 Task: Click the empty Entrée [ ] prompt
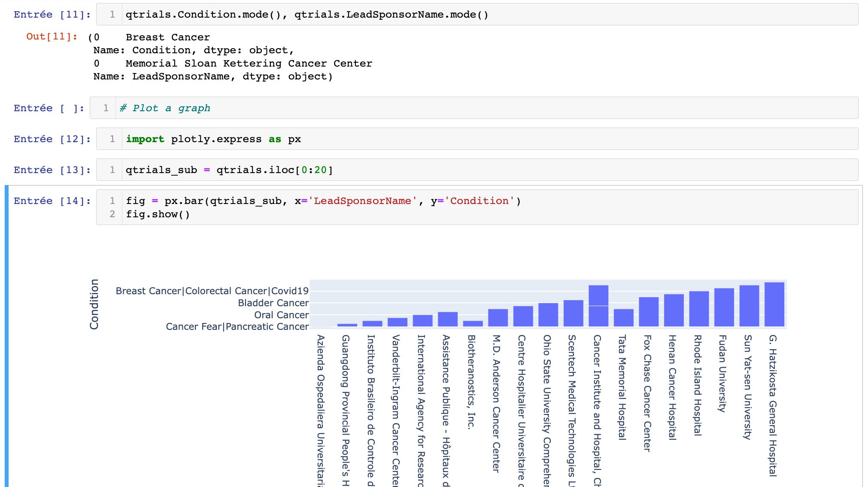pos(49,108)
